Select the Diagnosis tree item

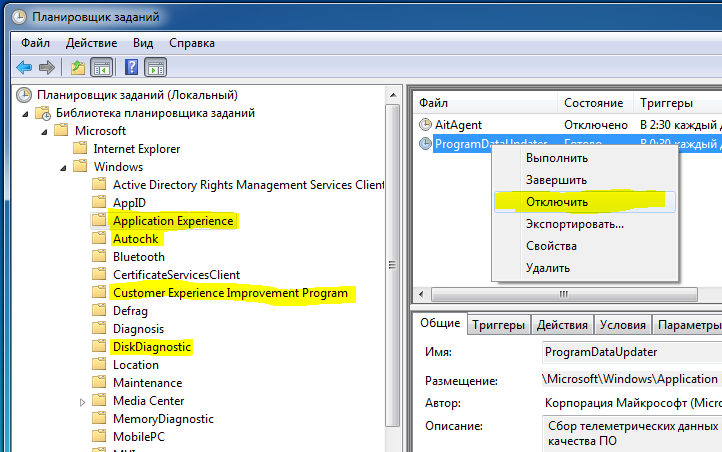(138, 329)
